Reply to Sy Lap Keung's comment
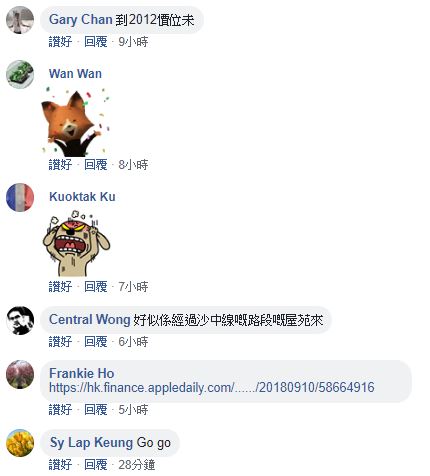The height and width of the screenshot is (476, 430). (x=96, y=465)
